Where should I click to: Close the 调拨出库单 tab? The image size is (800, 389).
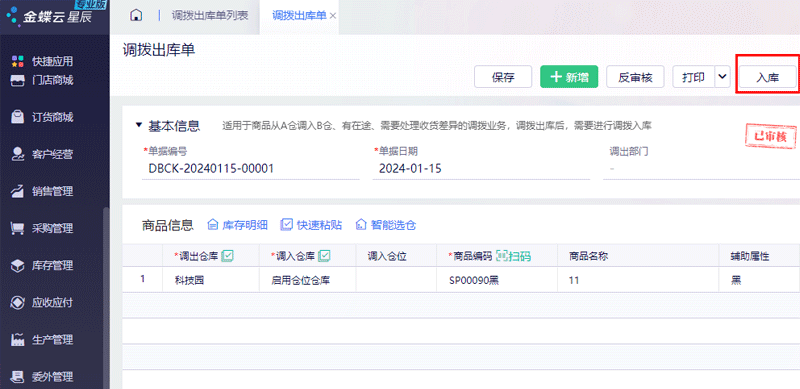[333, 16]
